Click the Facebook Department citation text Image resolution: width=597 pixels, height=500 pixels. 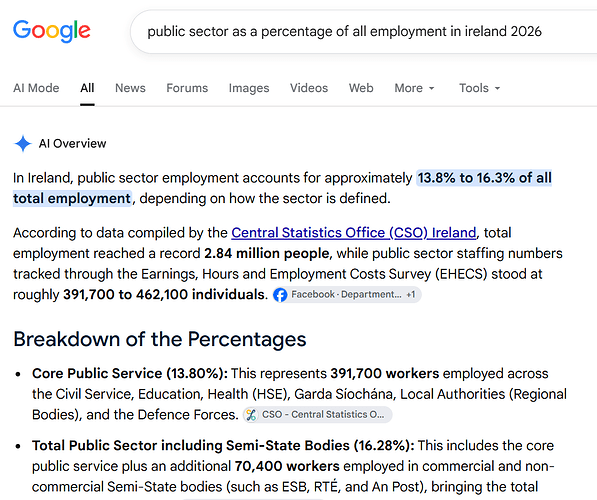point(346,295)
